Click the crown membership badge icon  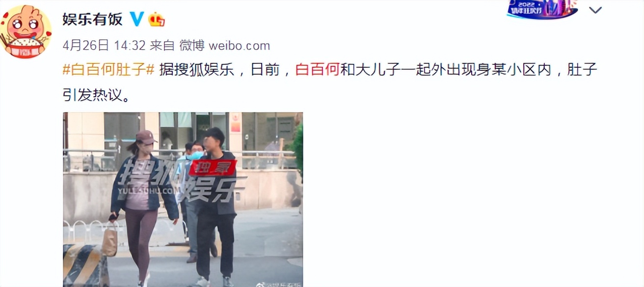click(157, 20)
